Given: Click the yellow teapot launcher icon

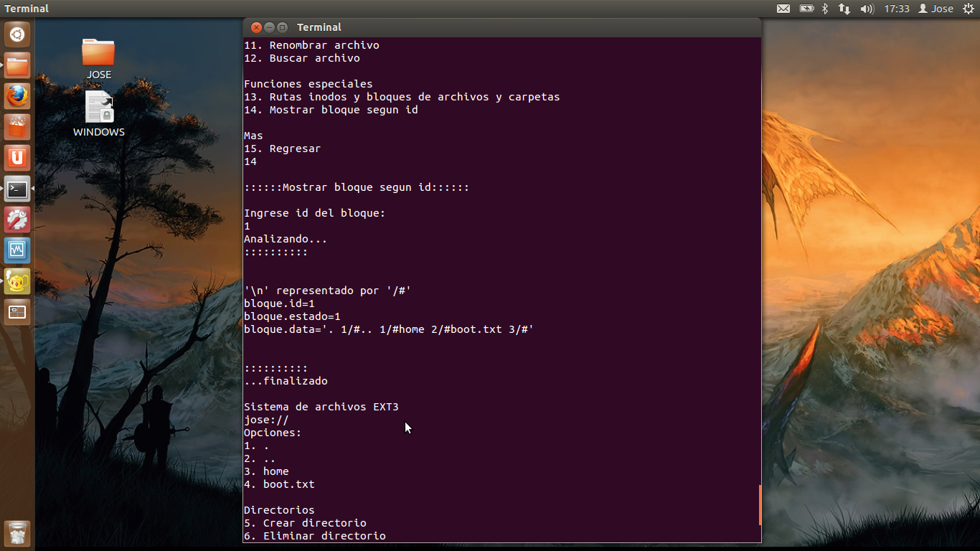Looking at the screenshot, I should (17, 282).
